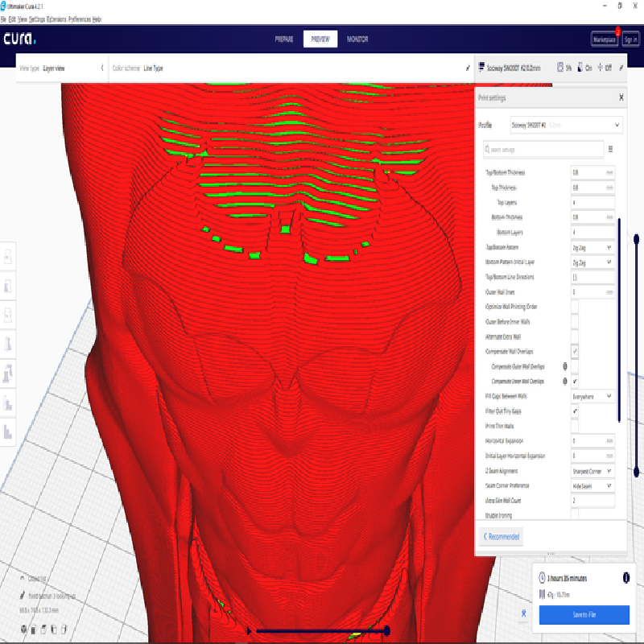The width and height of the screenshot is (644, 644).
Task: Open the settings visibility hamburger menu
Action: (610, 149)
